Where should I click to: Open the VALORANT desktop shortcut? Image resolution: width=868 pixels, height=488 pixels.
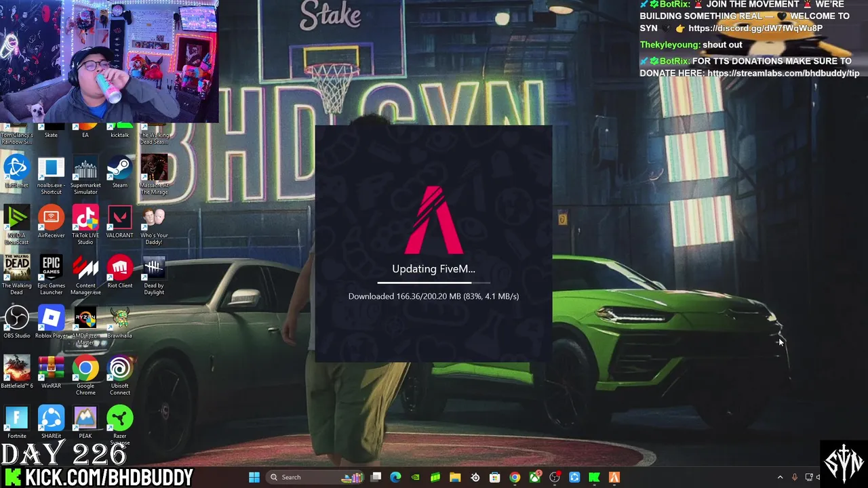click(x=120, y=222)
